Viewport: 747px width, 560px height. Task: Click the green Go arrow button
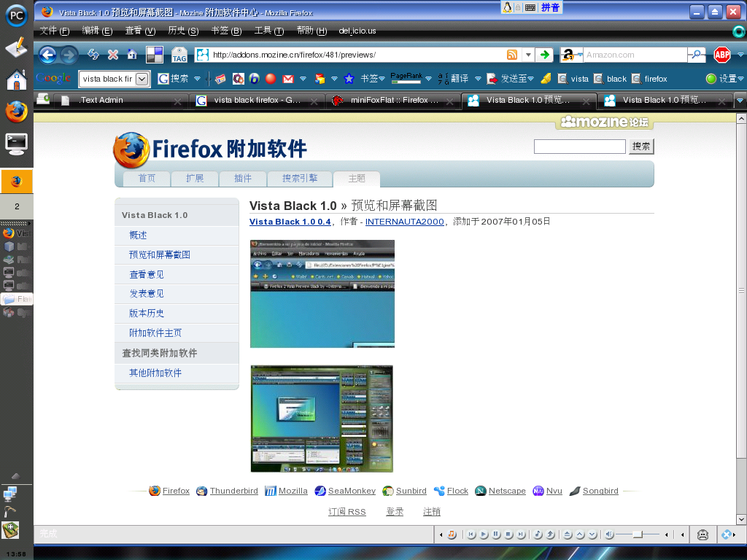click(544, 55)
